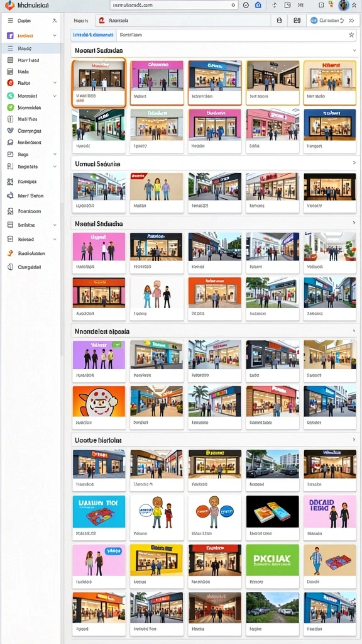Click the orange key-shaped sidebar icon
Image resolution: width=362 pixels, height=644 pixels.
coord(10,253)
